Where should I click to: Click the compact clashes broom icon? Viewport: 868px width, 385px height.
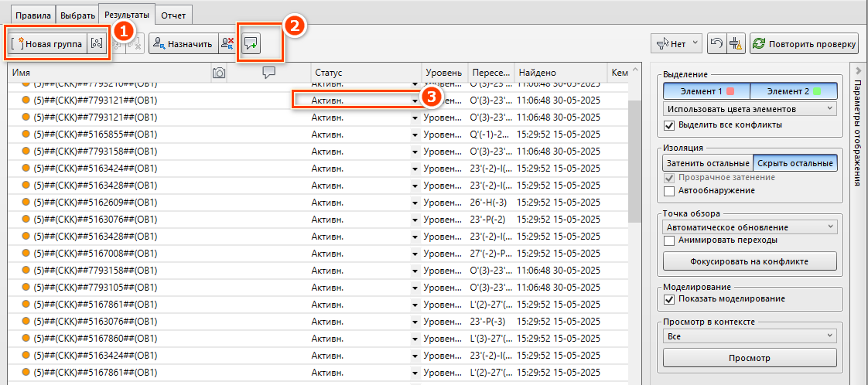click(735, 43)
